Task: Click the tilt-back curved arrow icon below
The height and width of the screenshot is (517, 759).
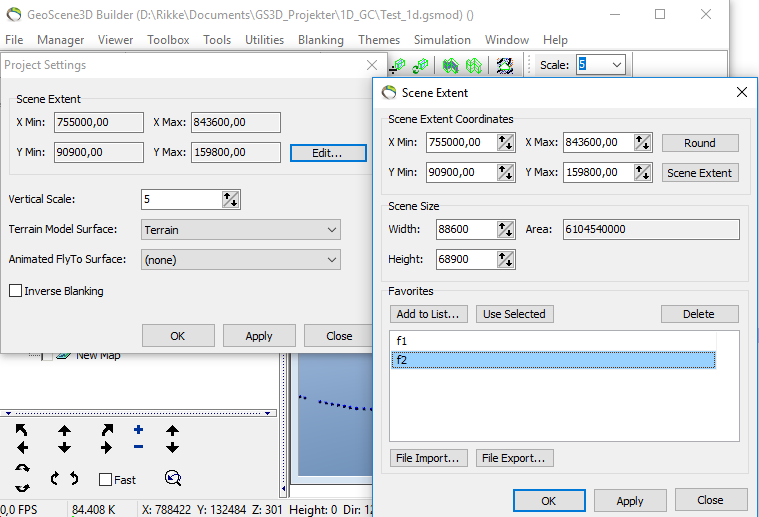Action: pyautogui.click(x=22, y=487)
